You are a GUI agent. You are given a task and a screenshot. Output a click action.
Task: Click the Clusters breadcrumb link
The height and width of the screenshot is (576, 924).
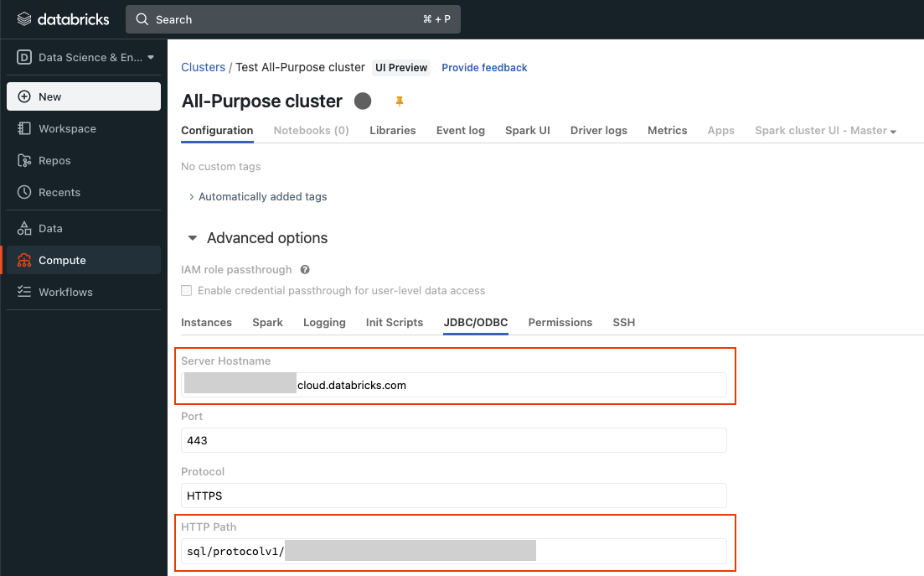[x=203, y=67]
